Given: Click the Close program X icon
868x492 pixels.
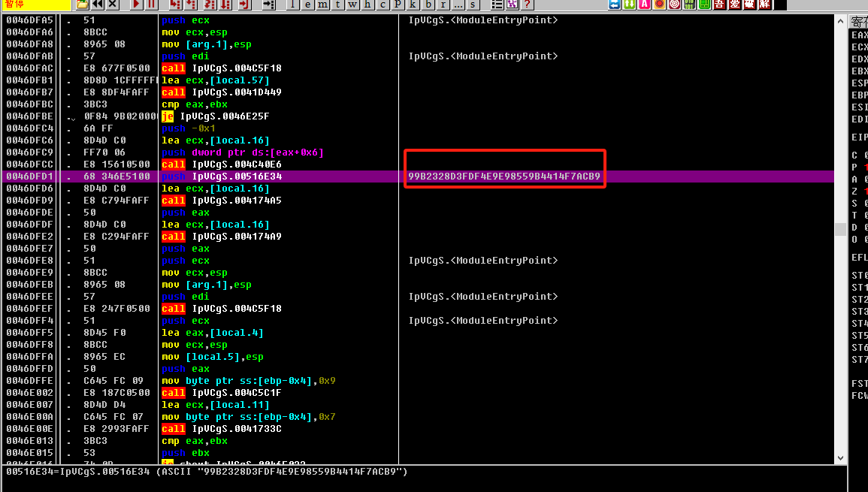Looking at the screenshot, I should 113,5.
